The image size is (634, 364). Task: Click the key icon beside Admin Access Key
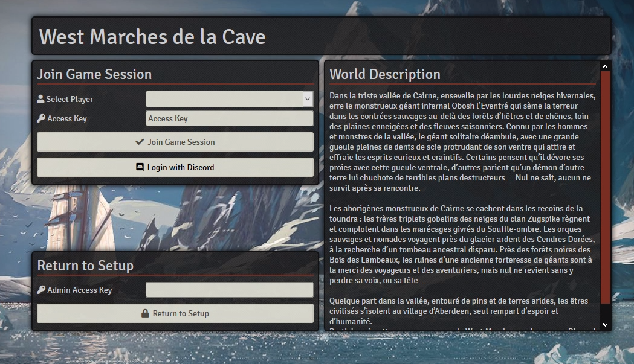(40, 290)
